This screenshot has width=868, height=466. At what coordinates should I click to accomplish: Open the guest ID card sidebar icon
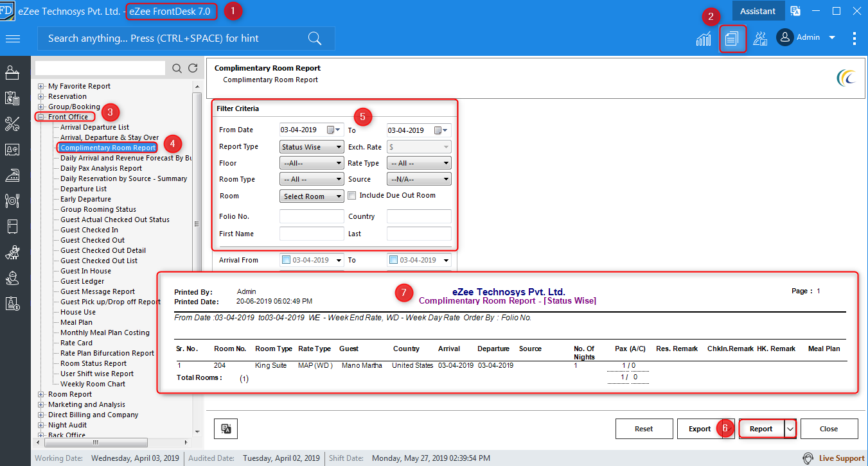[x=12, y=150]
